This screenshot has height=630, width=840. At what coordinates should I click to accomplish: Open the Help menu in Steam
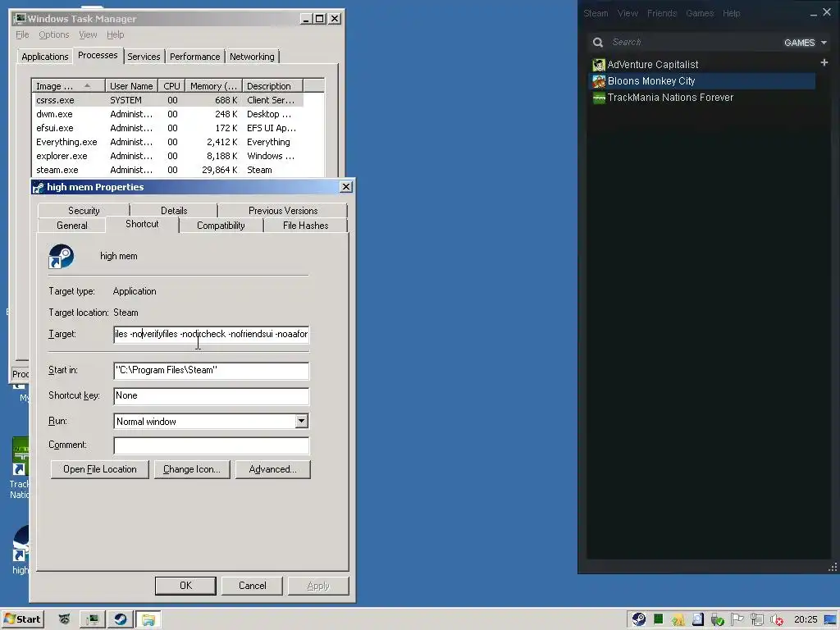point(731,13)
